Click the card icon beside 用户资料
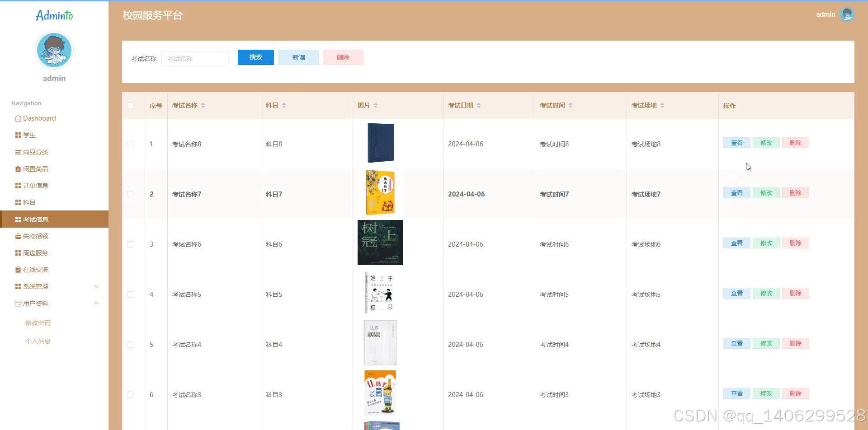Screen dimensions: 868x430 [x=18, y=304]
